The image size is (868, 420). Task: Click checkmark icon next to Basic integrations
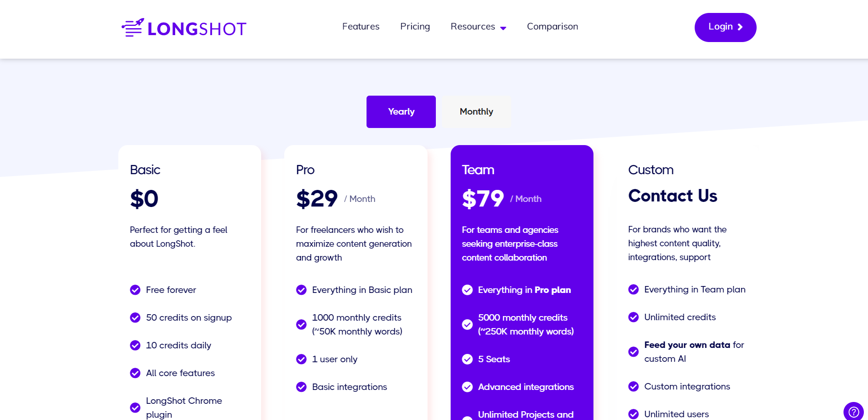pos(301,387)
